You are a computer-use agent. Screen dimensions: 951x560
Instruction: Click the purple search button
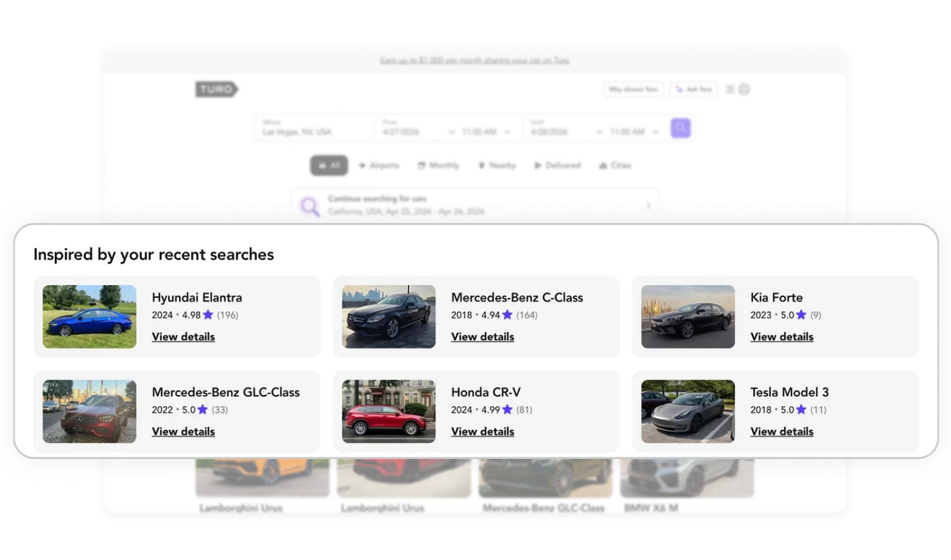[681, 128]
